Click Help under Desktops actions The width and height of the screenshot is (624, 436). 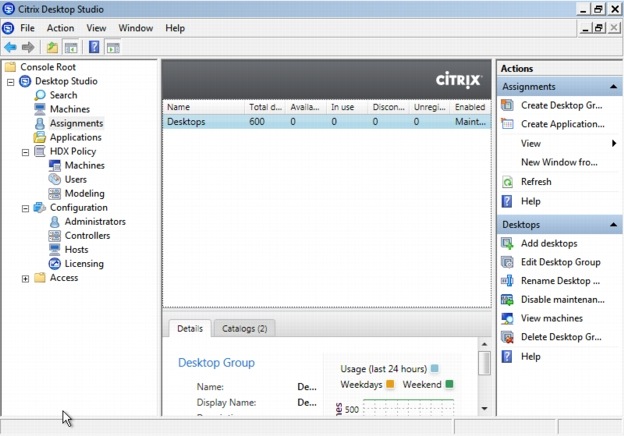click(530, 356)
